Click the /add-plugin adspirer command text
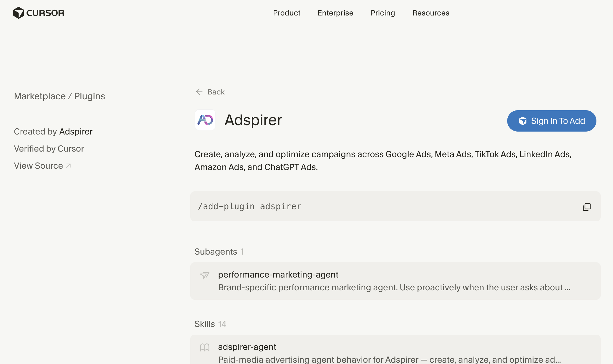The width and height of the screenshot is (613, 364). (x=250, y=206)
